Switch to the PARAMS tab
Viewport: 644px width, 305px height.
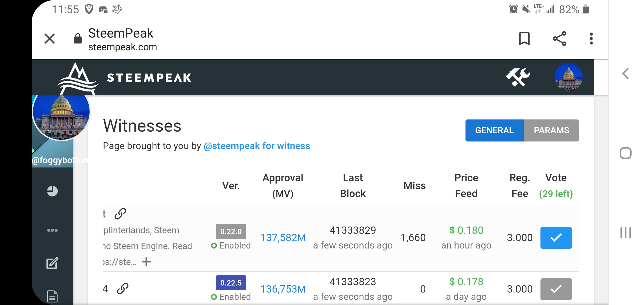pyautogui.click(x=551, y=130)
